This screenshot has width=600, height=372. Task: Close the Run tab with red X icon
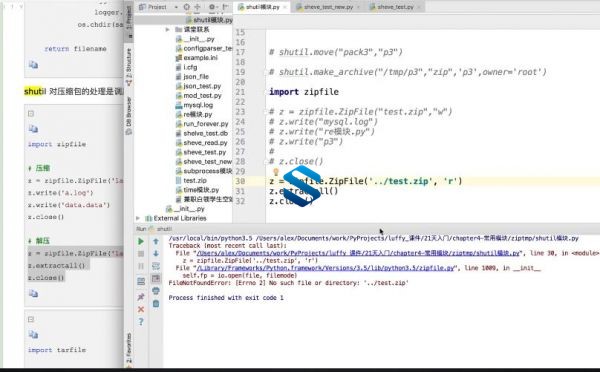click(x=141, y=309)
